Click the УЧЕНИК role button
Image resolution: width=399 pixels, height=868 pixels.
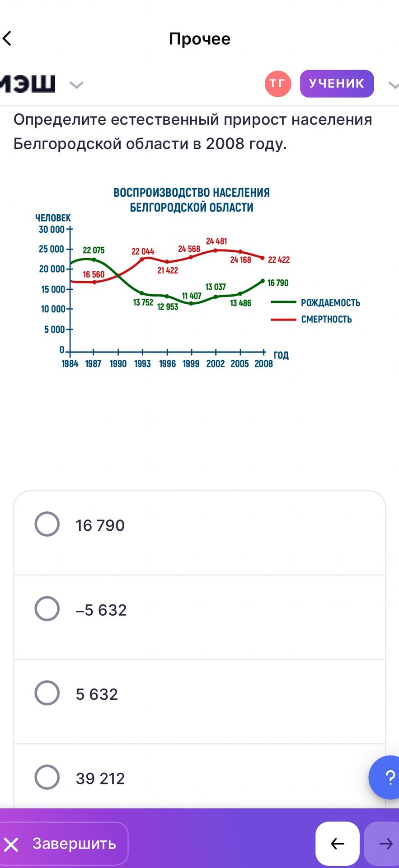point(337,84)
